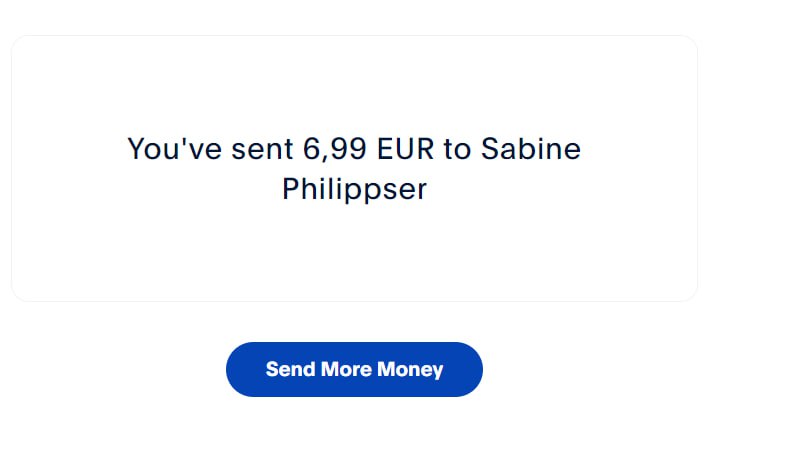Click the blank page area right of the card

750,170
